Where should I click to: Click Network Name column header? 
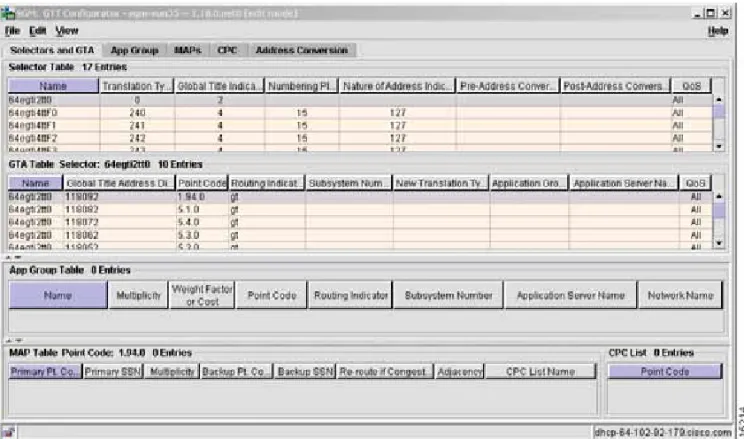pyautogui.click(x=680, y=295)
